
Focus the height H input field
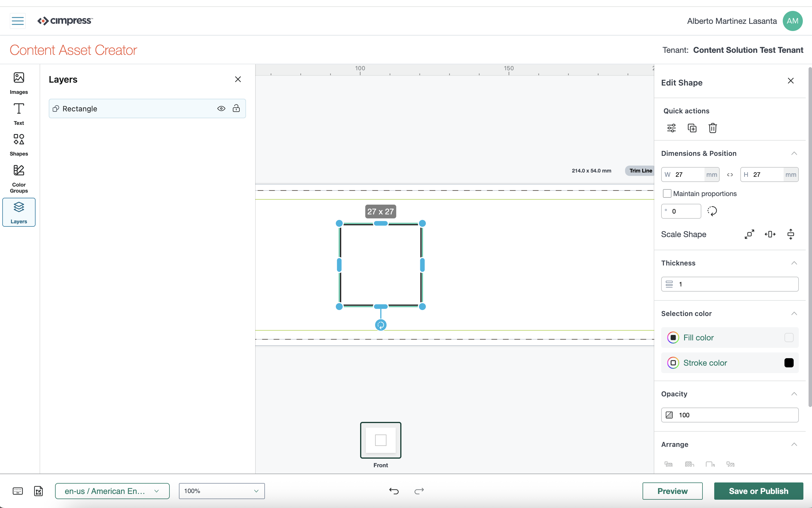click(769, 175)
